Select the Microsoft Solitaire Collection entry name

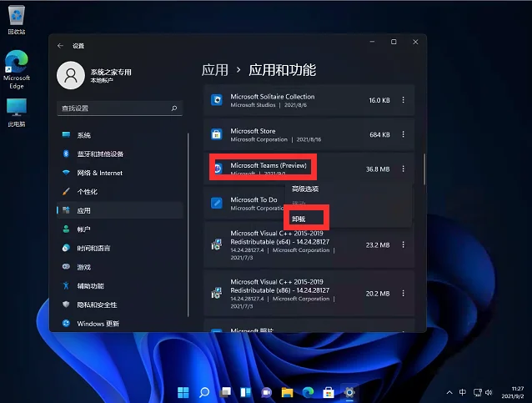[x=273, y=97]
